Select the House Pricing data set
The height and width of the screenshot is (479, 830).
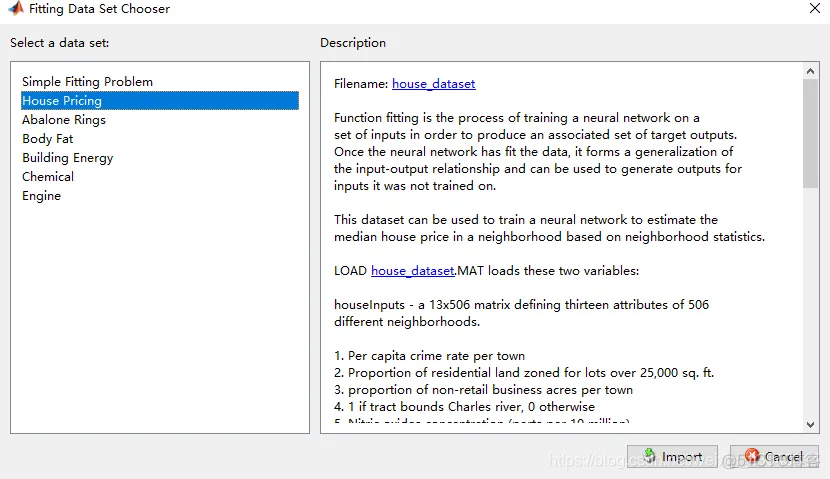pos(160,101)
